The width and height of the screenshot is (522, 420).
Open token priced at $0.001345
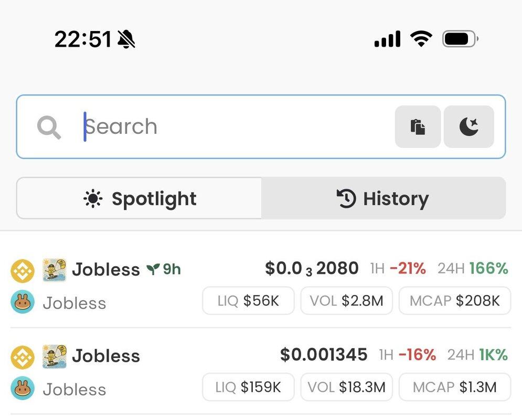pos(324,354)
